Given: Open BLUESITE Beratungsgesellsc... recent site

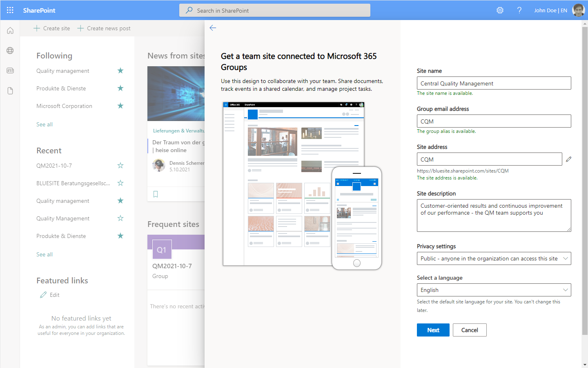Looking at the screenshot, I should [73, 183].
